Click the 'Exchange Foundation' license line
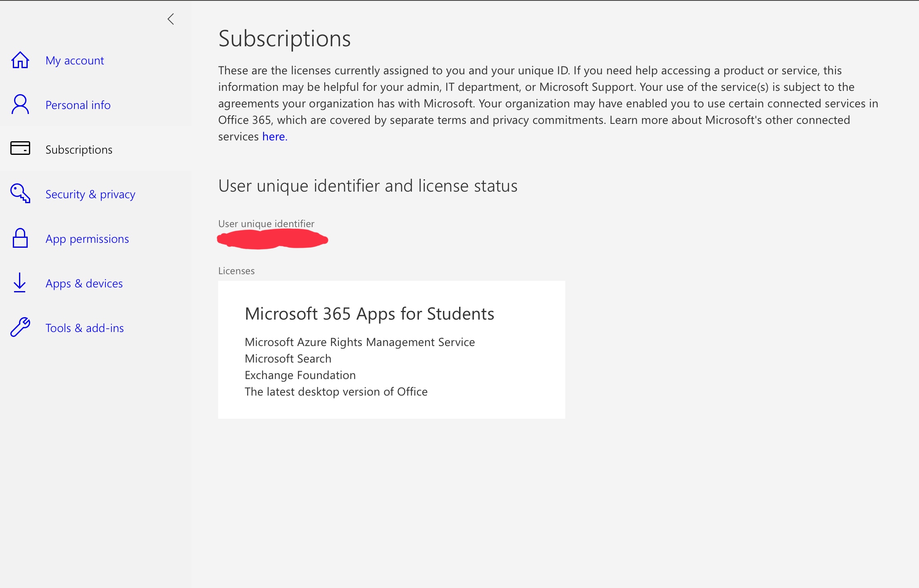 click(300, 375)
